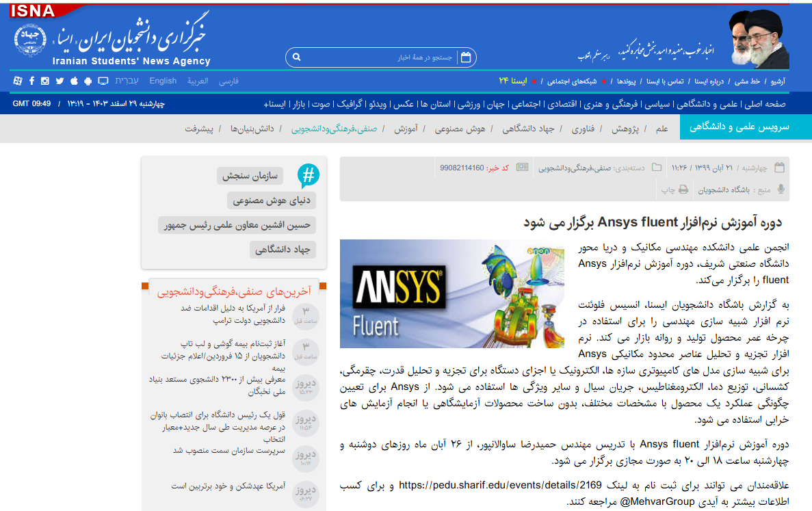Click the سازمان سنجش tag
Viewport: 812px width, 511px height.
click(250, 176)
